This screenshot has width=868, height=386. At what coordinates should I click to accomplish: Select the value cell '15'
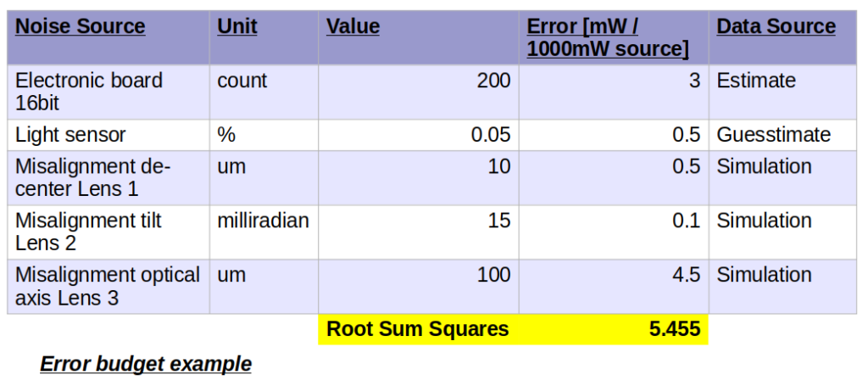pos(419,232)
